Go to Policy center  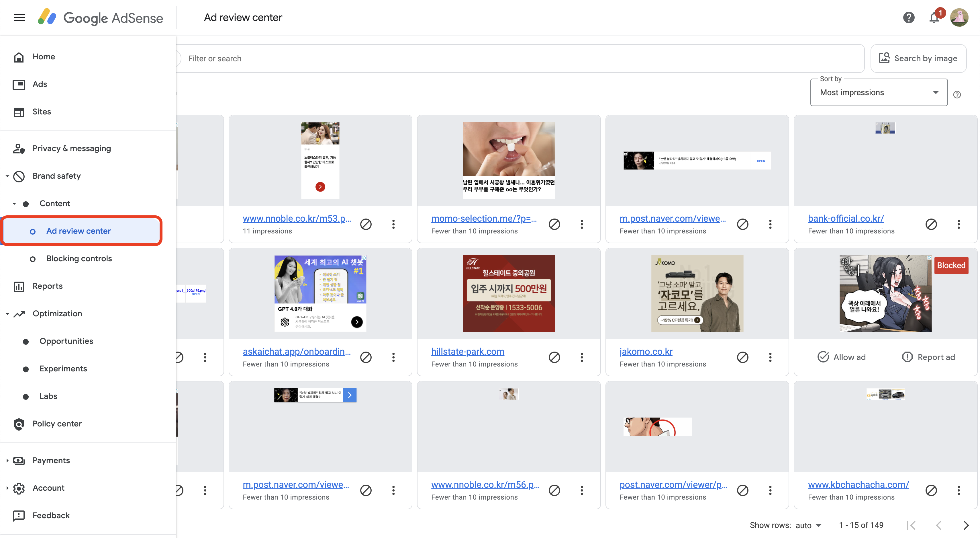pyautogui.click(x=57, y=424)
